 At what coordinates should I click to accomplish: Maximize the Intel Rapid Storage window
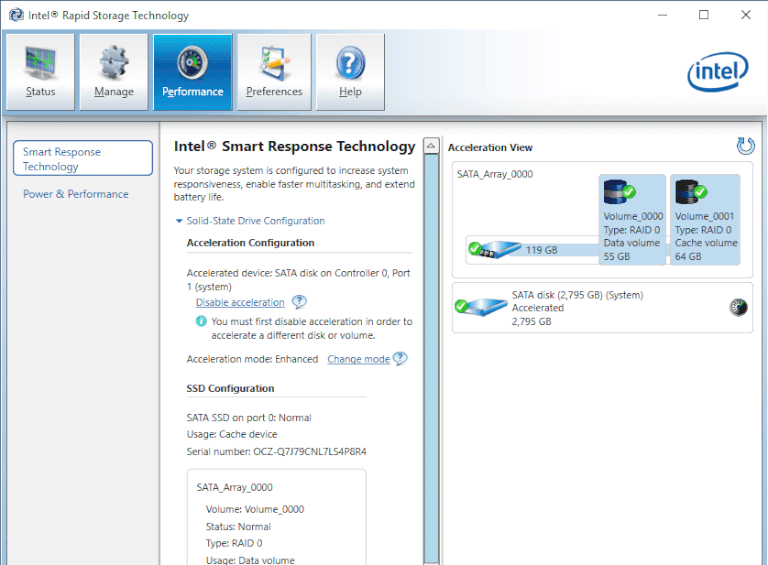[704, 15]
